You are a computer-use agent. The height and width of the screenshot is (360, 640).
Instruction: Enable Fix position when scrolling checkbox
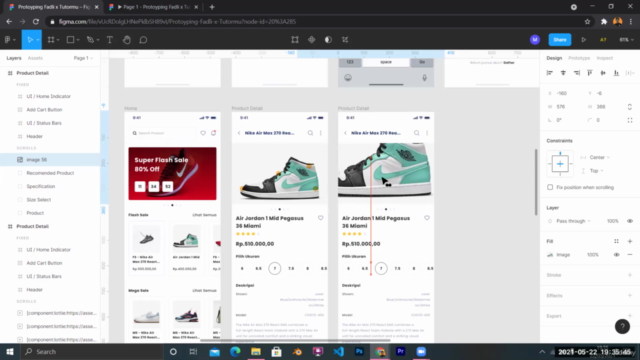(550, 187)
